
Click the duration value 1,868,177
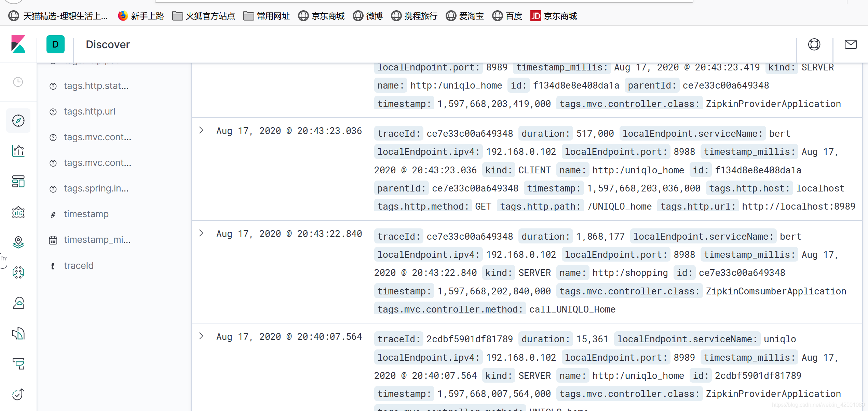click(x=600, y=237)
